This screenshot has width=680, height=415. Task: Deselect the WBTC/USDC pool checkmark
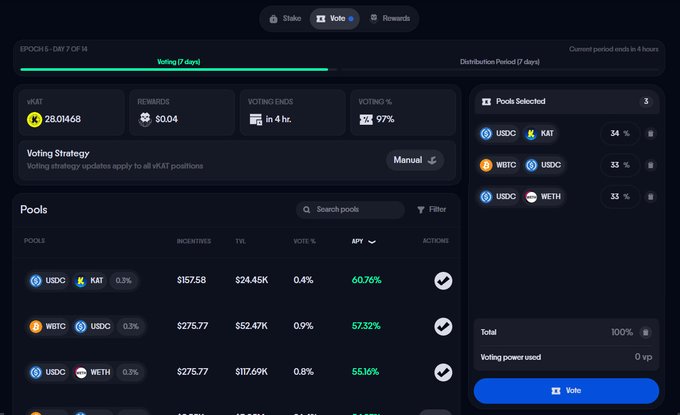coord(443,327)
